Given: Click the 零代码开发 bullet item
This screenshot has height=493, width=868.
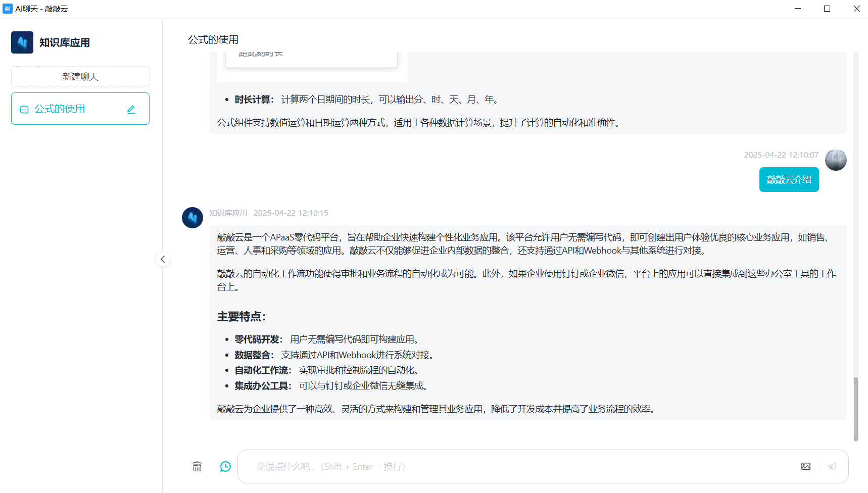Looking at the screenshot, I should pyautogui.click(x=327, y=339).
